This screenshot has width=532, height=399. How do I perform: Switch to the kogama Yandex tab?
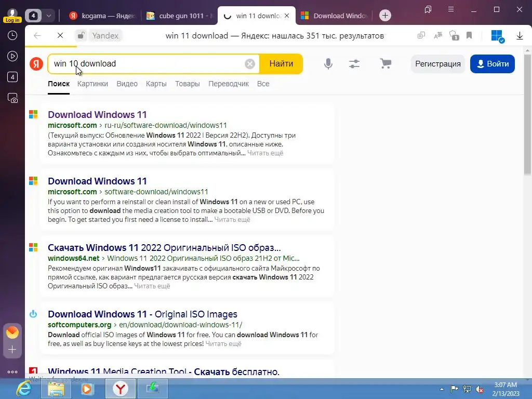coord(102,16)
